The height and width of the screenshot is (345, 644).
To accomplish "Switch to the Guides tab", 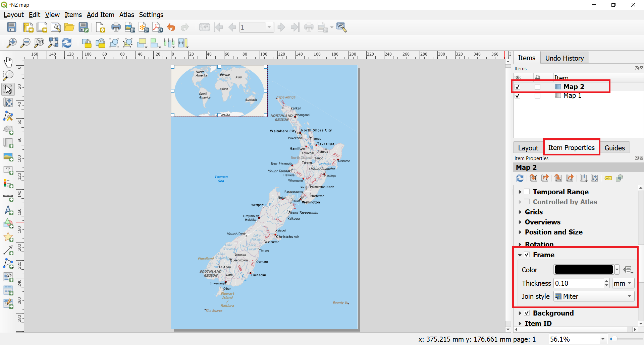I will (614, 148).
